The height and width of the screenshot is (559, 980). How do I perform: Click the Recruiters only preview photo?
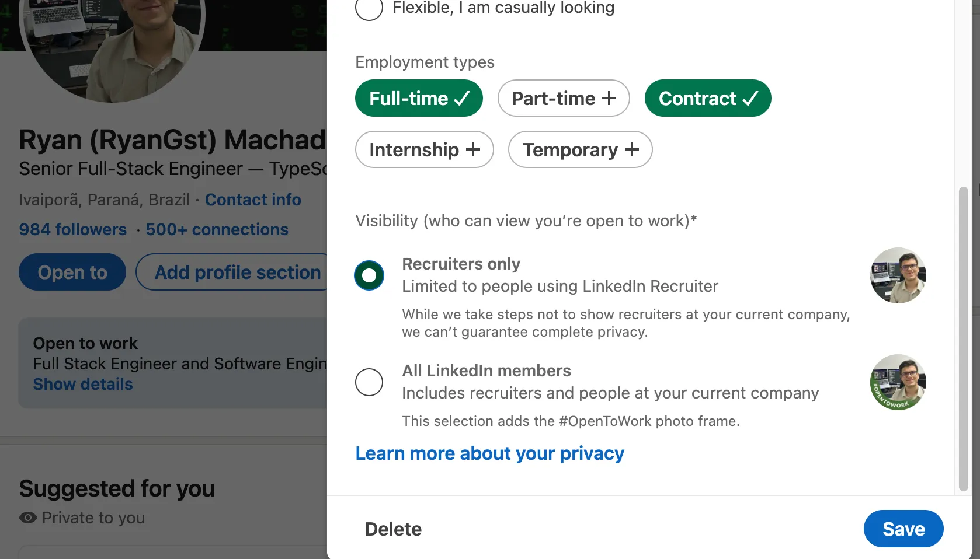(x=898, y=275)
